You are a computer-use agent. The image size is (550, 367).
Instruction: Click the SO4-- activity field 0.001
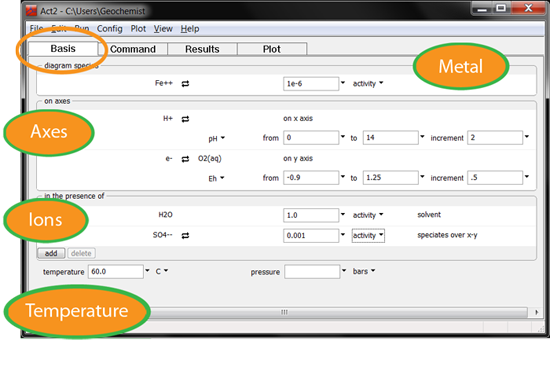click(311, 235)
